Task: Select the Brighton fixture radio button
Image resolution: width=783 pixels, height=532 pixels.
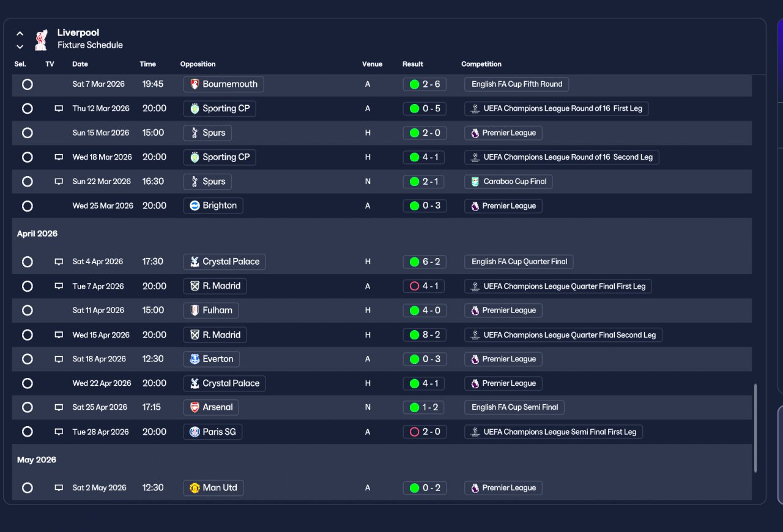Action: tap(27, 206)
